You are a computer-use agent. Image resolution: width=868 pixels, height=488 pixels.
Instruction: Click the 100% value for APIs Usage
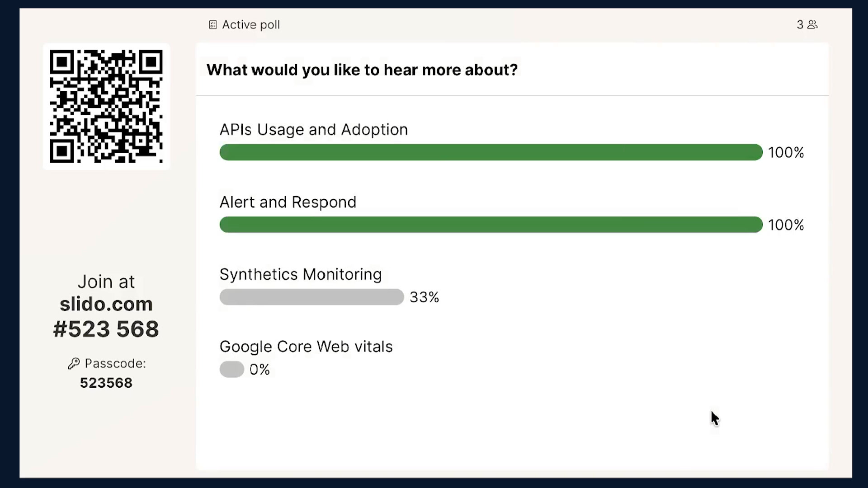pyautogui.click(x=786, y=153)
